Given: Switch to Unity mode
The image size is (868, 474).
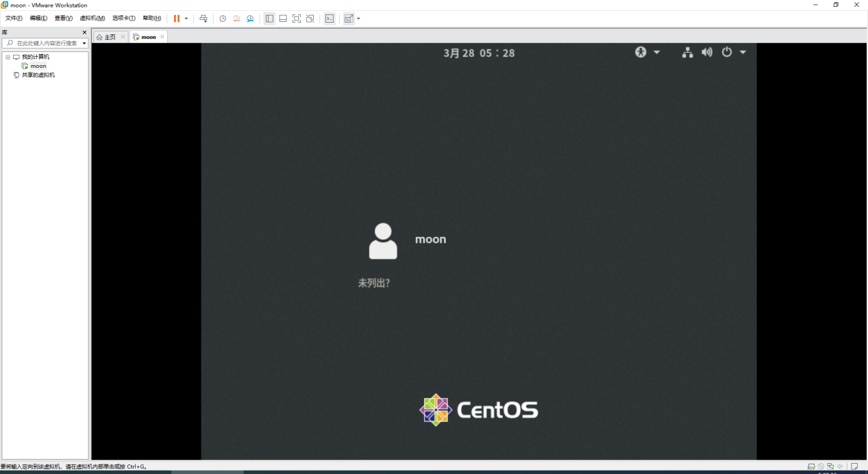Looking at the screenshot, I should [x=310, y=18].
